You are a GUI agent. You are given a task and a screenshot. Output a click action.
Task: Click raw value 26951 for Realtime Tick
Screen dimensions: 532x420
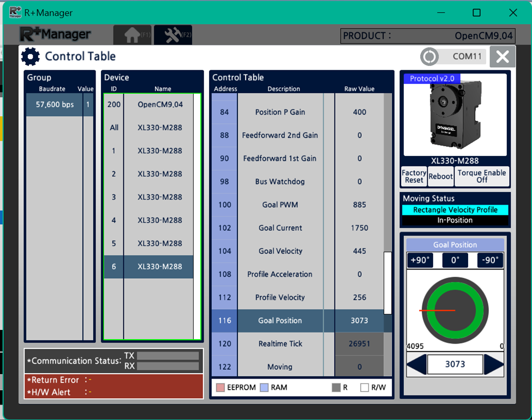click(359, 344)
